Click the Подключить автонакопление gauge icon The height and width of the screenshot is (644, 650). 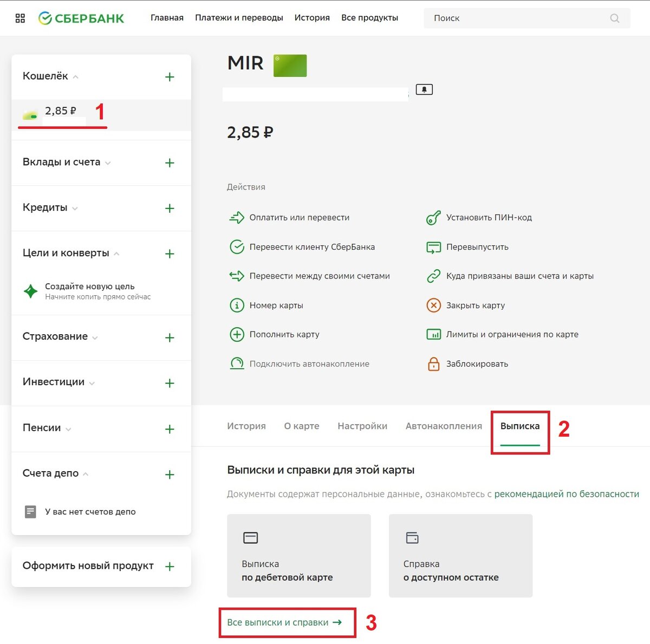[x=237, y=364]
